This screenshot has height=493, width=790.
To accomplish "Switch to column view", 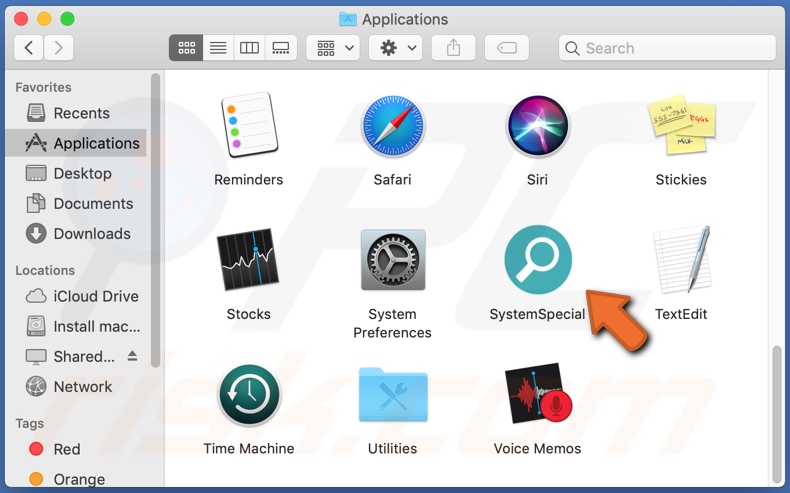I will click(249, 48).
